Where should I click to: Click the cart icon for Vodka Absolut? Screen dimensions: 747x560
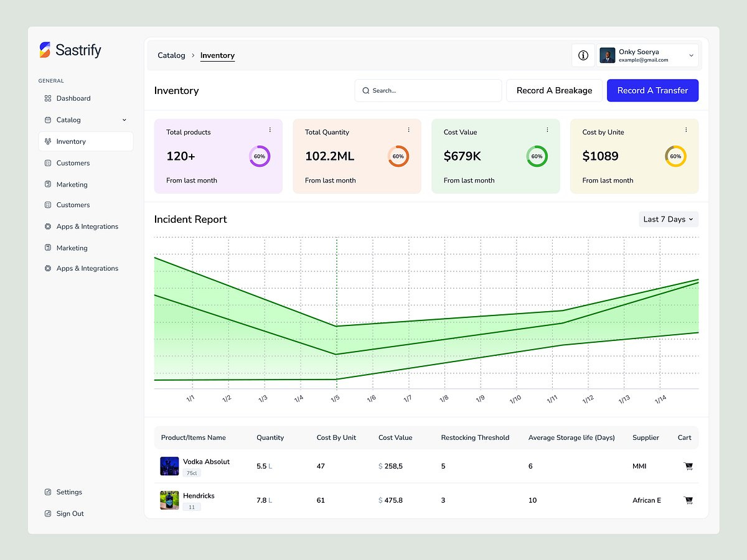point(688,465)
